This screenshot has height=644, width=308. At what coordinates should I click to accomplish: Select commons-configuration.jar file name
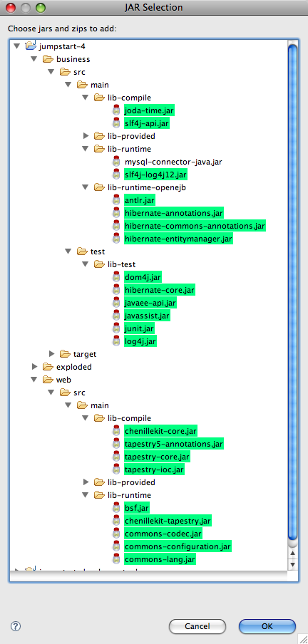tap(178, 546)
